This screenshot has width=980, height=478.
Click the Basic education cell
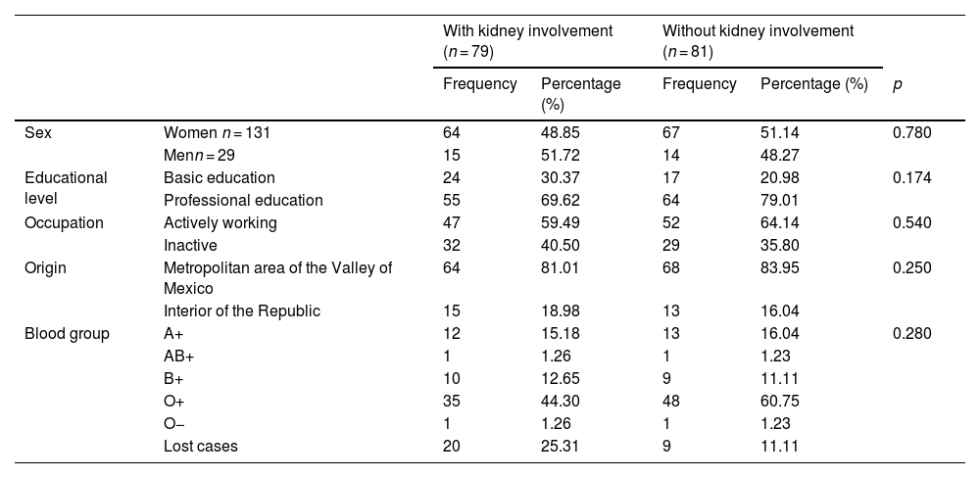pos(220,178)
